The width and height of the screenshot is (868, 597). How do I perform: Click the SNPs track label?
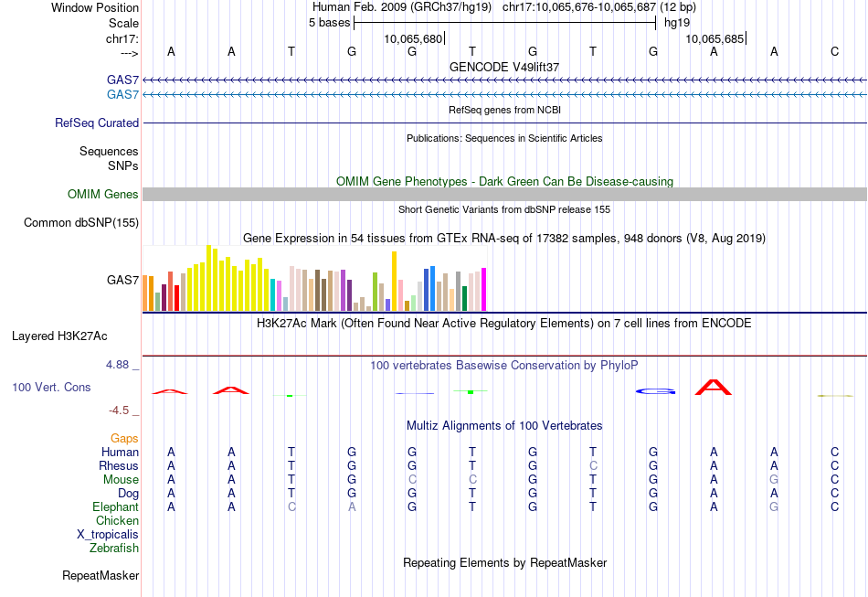coord(123,165)
